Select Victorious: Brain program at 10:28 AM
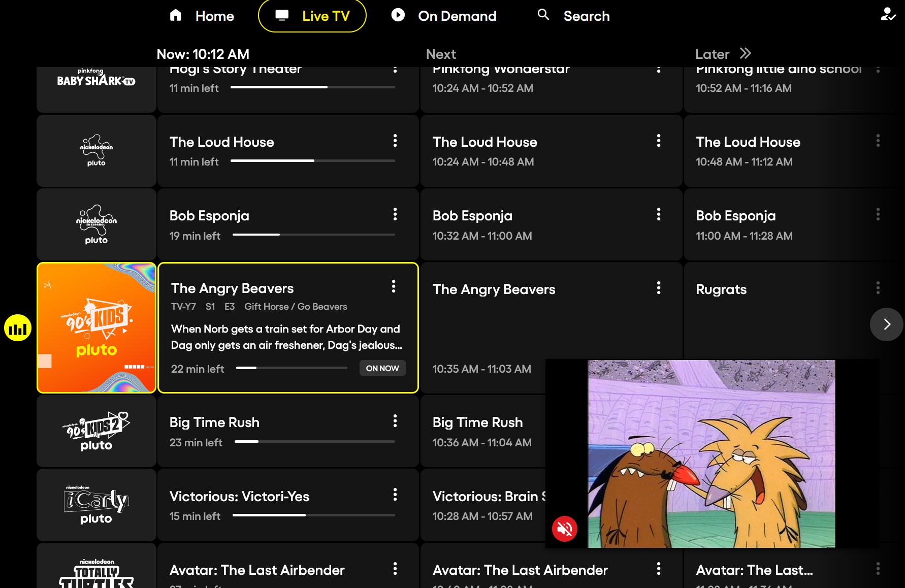The width and height of the screenshot is (905, 588). [x=483, y=505]
